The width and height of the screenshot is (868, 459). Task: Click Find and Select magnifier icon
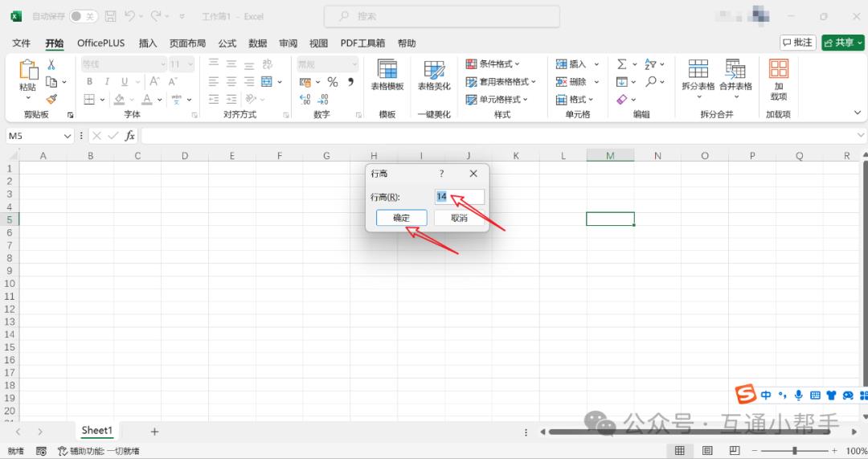[651, 81]
